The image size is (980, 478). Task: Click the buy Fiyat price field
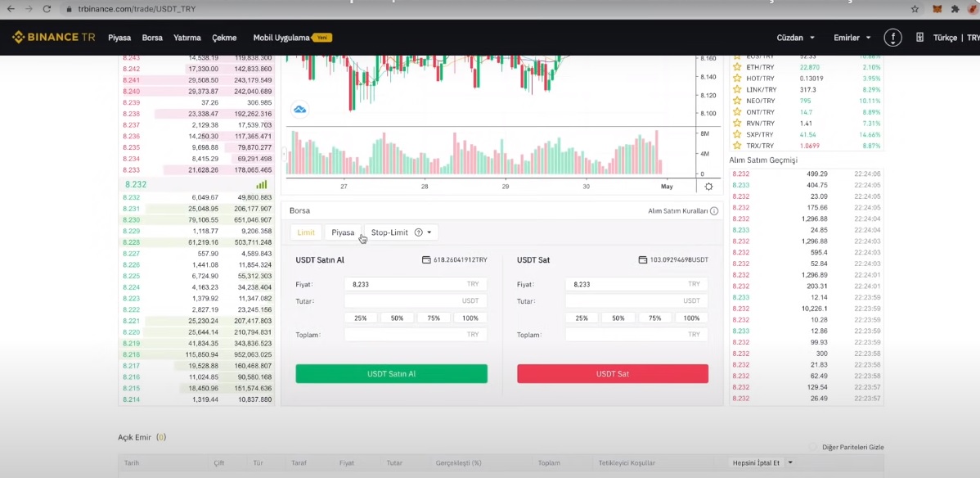[416, 284]
